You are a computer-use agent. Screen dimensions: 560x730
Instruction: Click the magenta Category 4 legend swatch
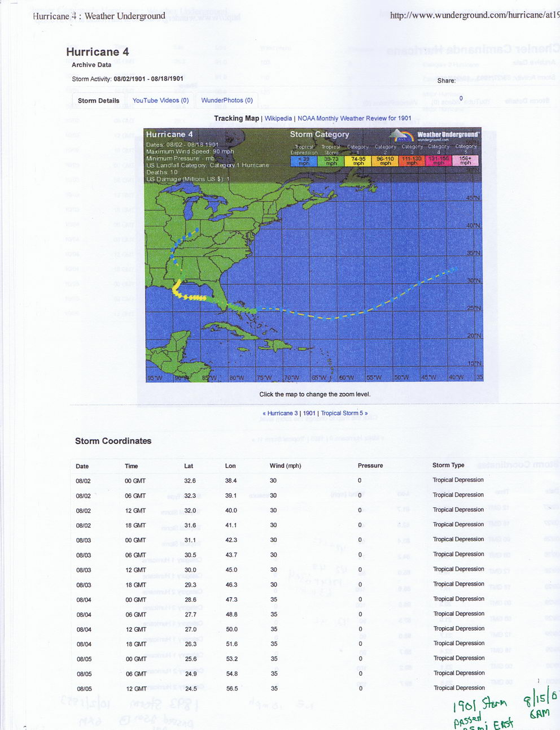(x=439, y=161)
